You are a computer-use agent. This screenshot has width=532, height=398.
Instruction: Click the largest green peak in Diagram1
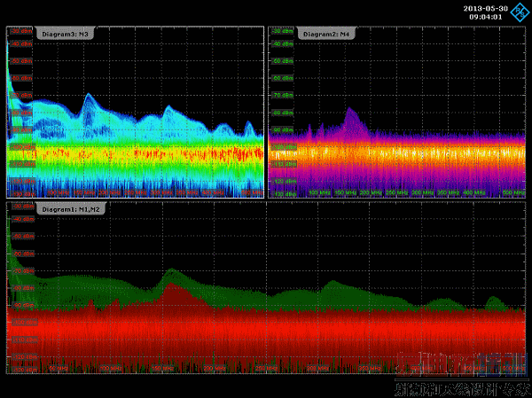click(170, 271)
